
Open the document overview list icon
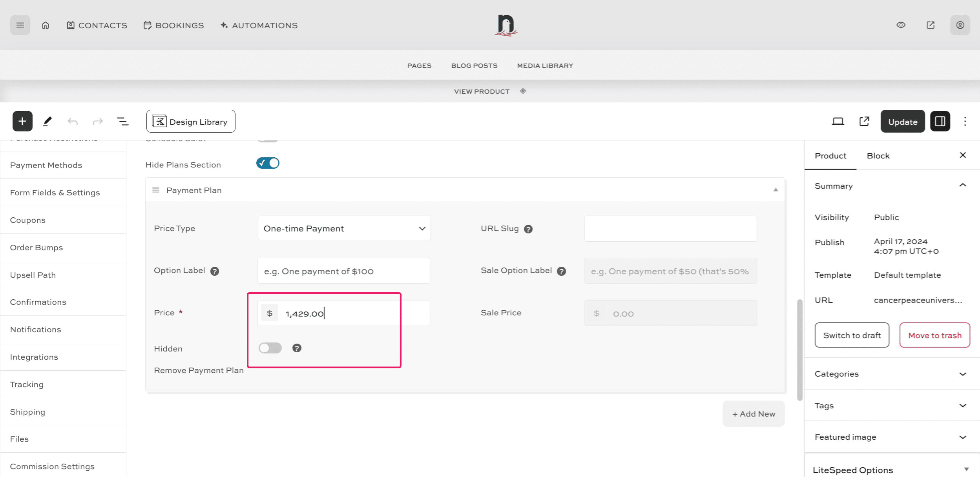click(123, 122)
